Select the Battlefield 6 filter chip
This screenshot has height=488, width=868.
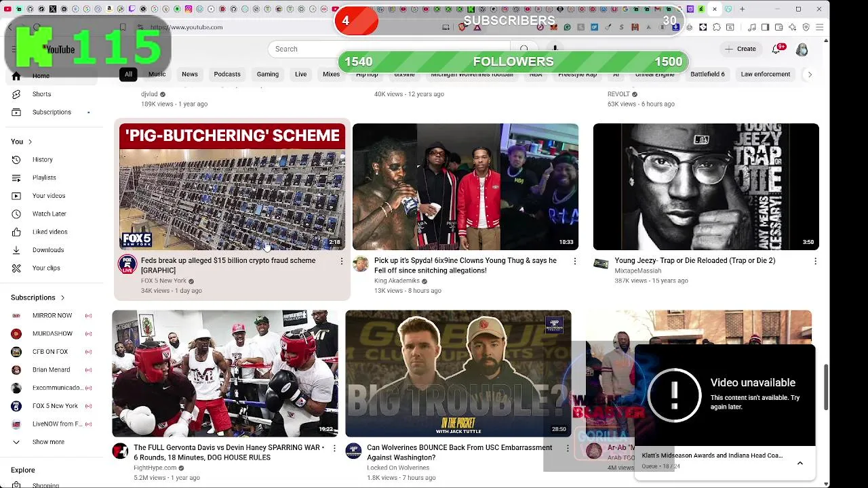pos(707,75)
